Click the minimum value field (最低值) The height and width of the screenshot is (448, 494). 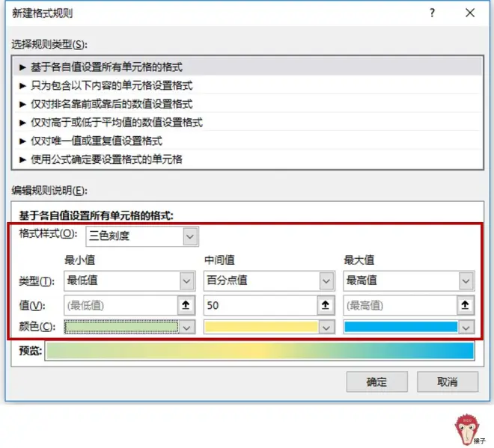[121, 305]
